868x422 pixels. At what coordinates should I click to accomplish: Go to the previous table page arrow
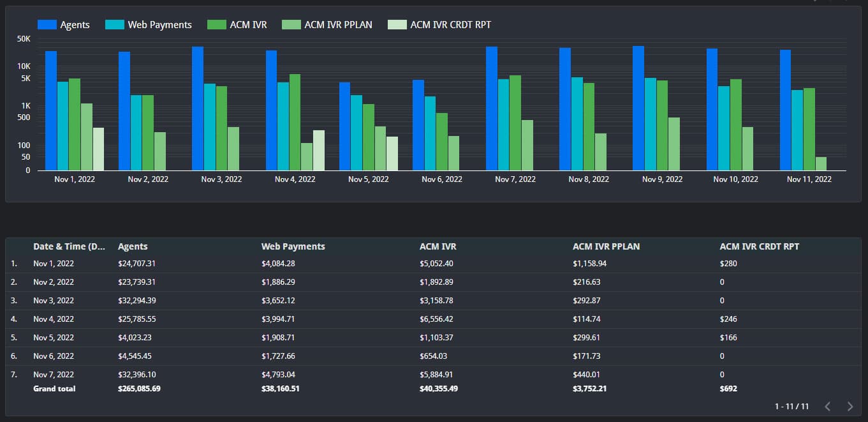(827, 406)
